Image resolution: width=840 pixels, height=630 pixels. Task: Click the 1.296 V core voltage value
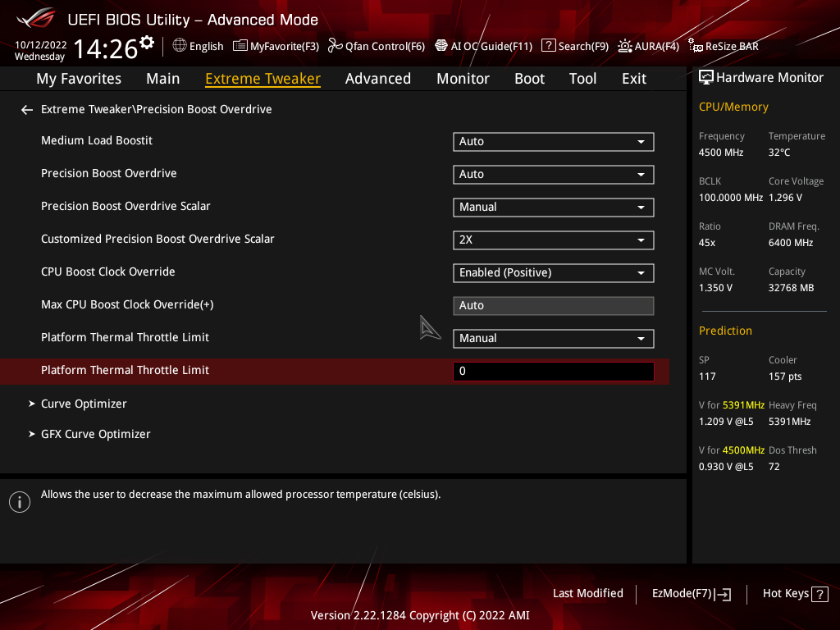(x=785, y=198)
